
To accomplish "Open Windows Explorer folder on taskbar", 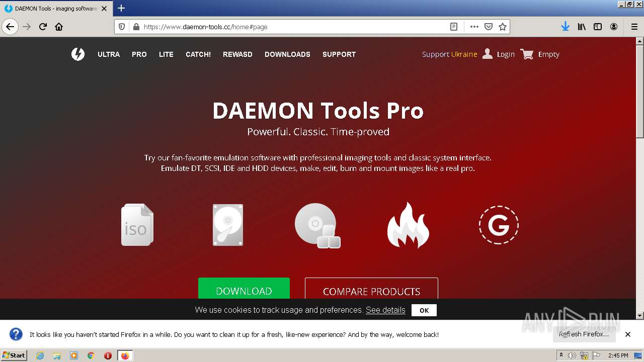I will click(x=57, y=355).
